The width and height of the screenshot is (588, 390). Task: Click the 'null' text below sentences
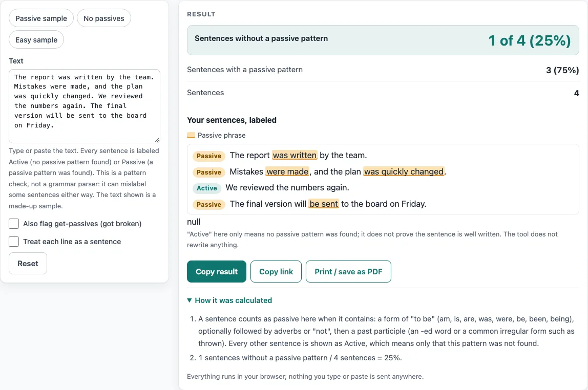[x=194, y=222]
